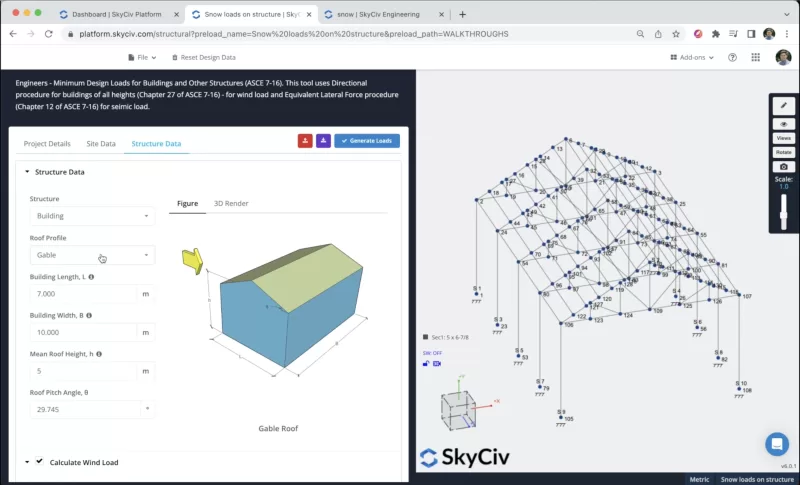This screenshot has width=800, height=485.
Task: Click info icon next to Mean Roof Height
Action: tap(99, 354)
